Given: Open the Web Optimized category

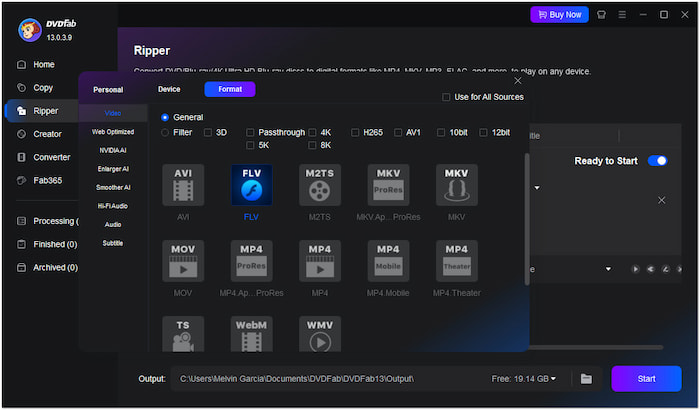Looking at the screenshot, I should (x=113, y=131).
